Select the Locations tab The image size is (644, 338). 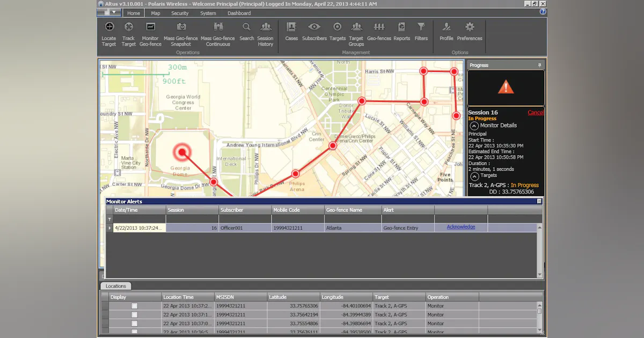point(115,286)
